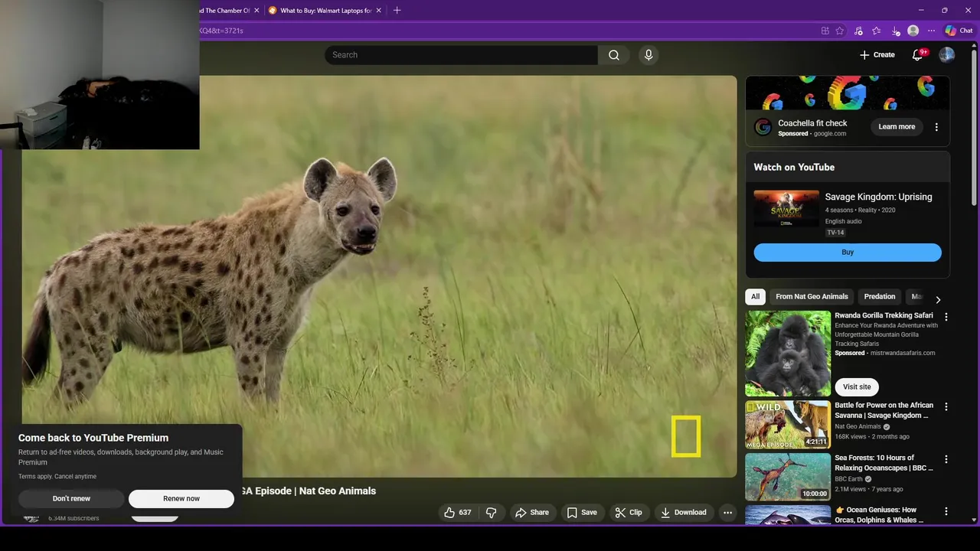This screenshot has height=551, width=980.
Task: Click Don't renew button
Action: pyautogui.click(x=71, y=499)
